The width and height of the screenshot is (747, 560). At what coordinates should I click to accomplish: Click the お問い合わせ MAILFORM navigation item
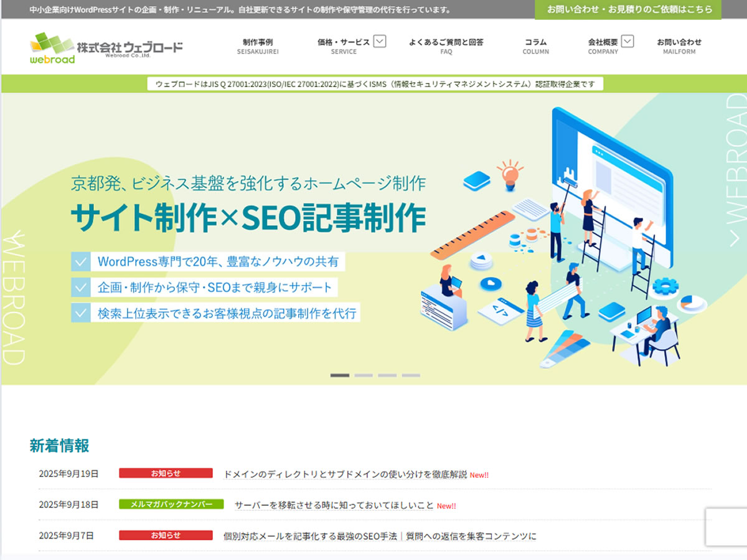coord(680,45)
